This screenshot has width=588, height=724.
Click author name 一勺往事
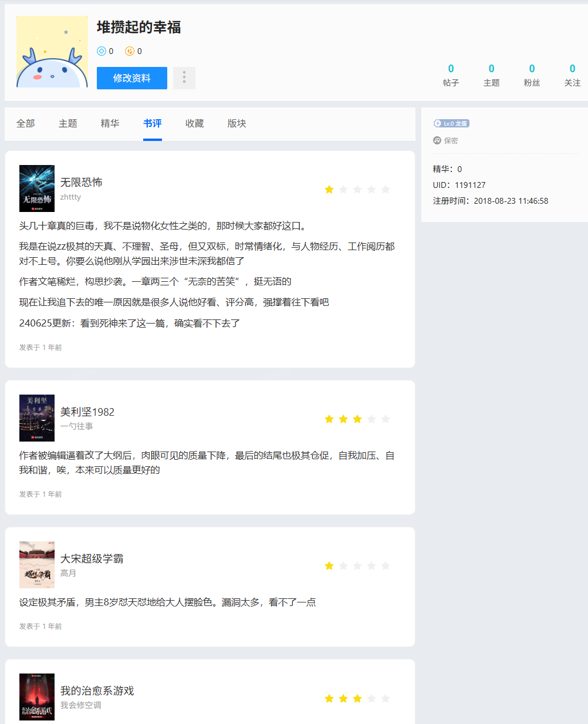click(x=77, y=426)
